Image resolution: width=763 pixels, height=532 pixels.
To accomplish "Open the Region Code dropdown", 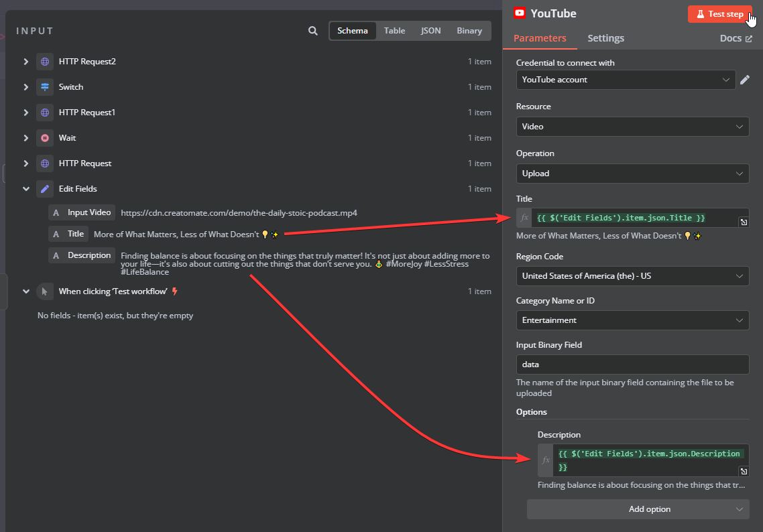I will (632, 276).
